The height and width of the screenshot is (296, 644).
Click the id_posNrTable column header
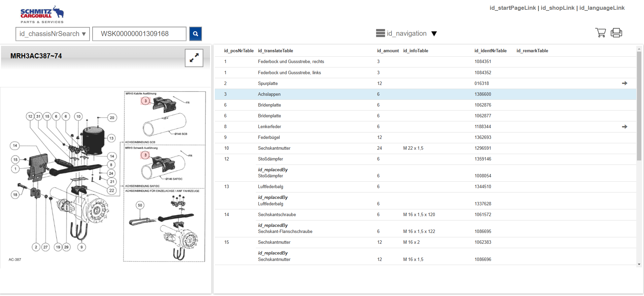point(239,51)
